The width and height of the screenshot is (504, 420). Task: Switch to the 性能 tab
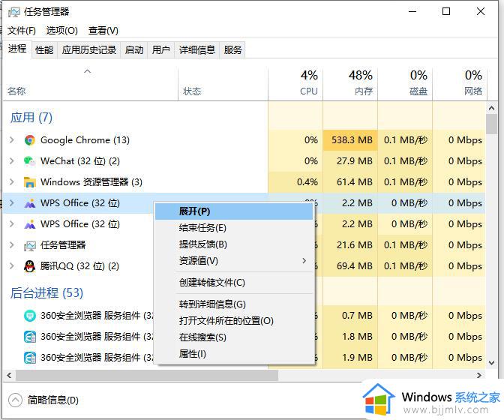[44, 50]
